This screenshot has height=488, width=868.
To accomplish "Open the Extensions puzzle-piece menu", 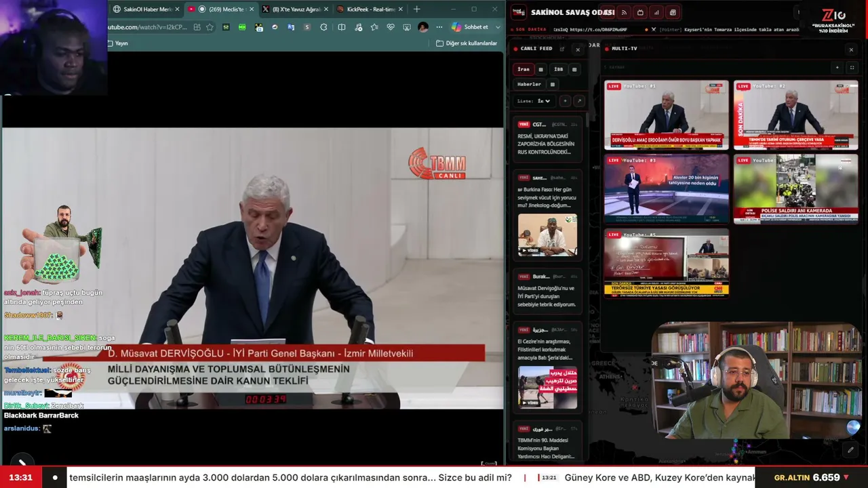I will [323, 27].
